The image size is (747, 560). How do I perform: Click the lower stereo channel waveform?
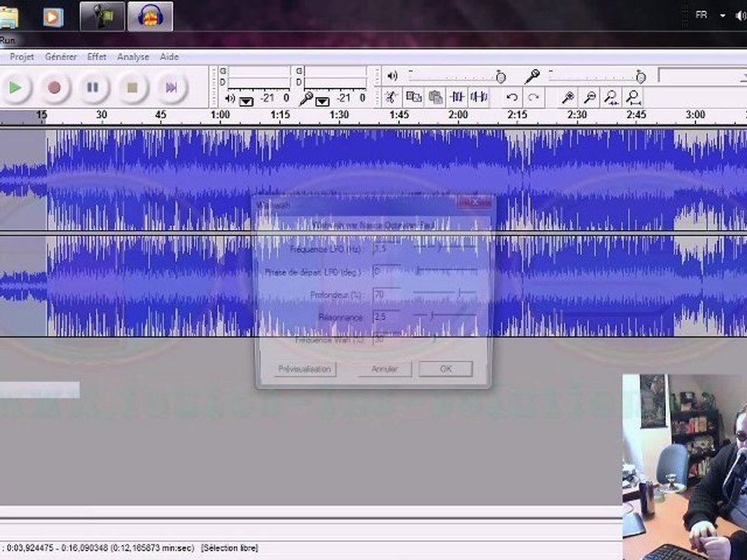tap(373, 285)
